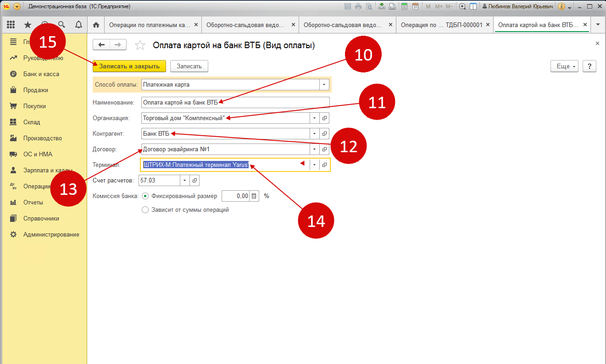Viewport: 606px width, 364px height.
Task: Go to the home page
Action: pos(96,25)
